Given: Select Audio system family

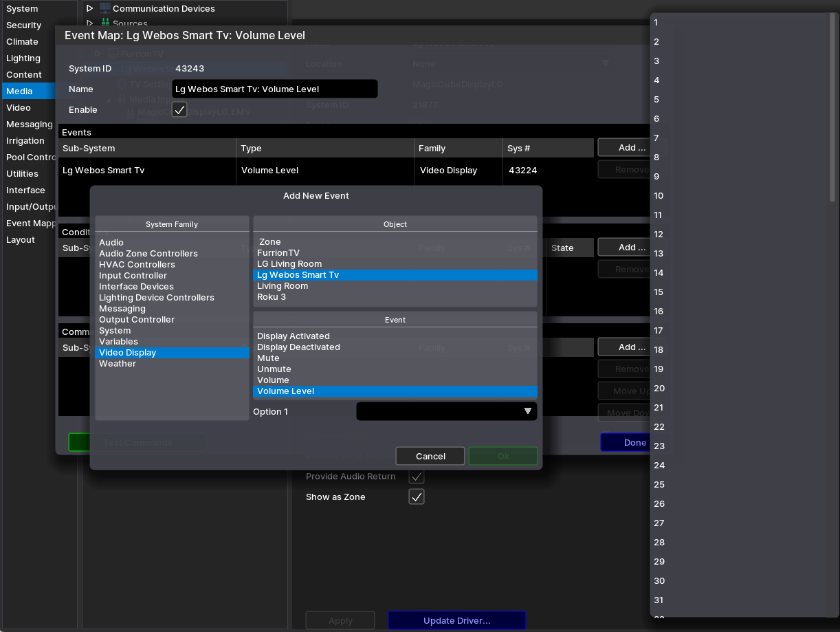Looking at the screenshot, I should tap(172, 242).
